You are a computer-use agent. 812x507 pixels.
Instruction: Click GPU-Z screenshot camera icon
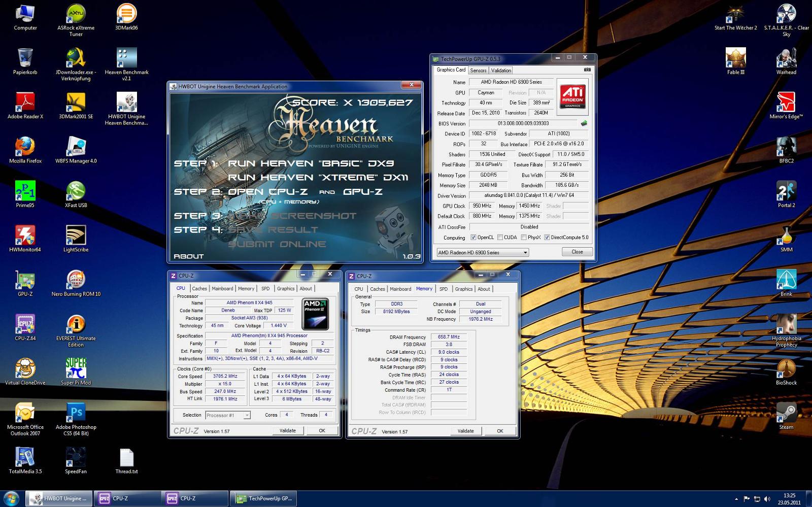coord(587,70)
